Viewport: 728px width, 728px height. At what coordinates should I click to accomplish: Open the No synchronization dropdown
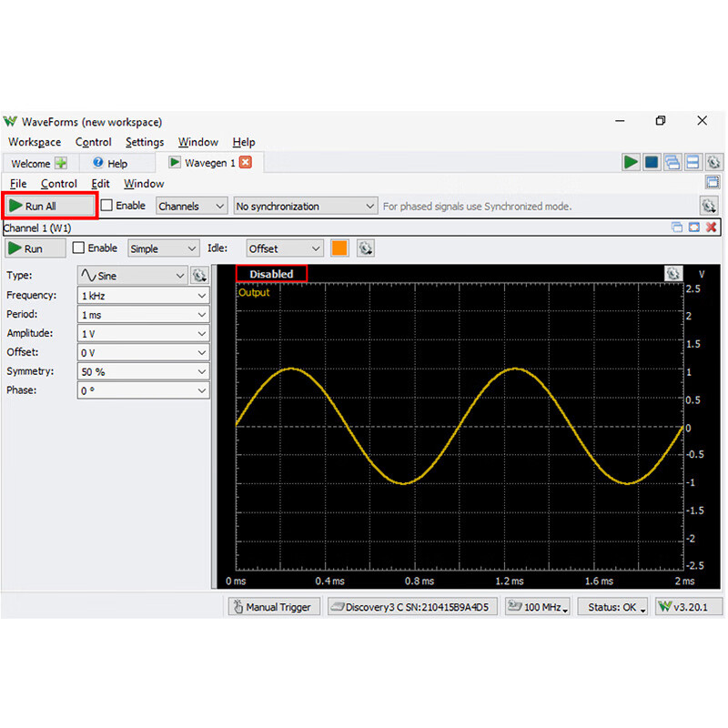[x=305, y=207]
